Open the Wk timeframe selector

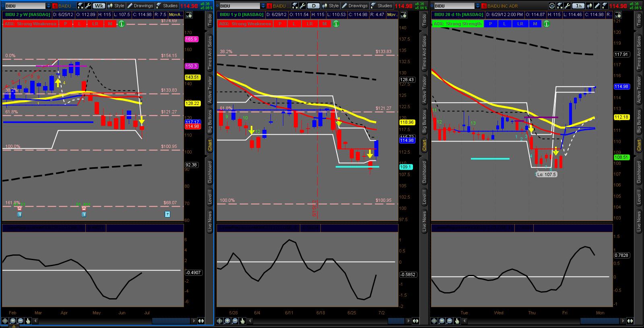pyautogui.click(x=99, y=6)
